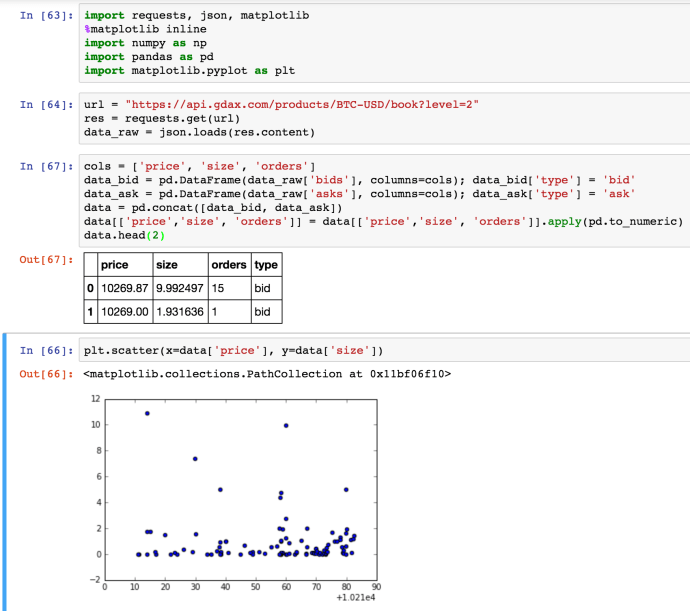
Task: Click the red Out[67] output prompt
Action: [46, 260]
